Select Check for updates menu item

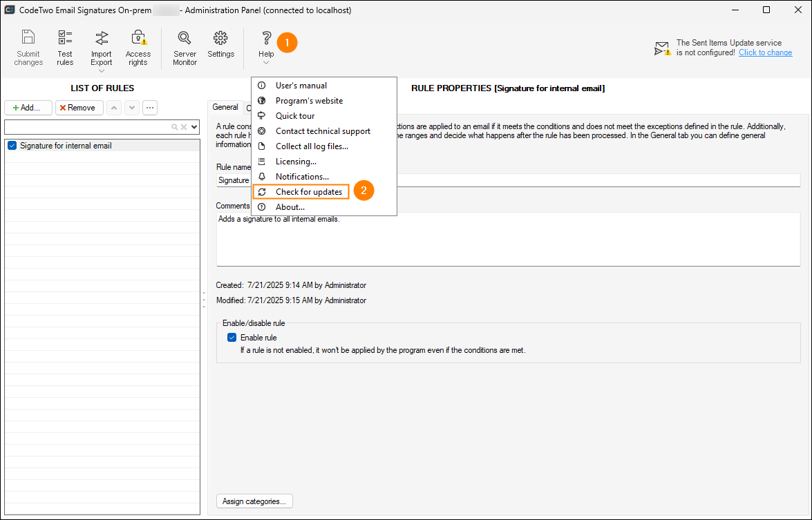click(x=308, y=192)
